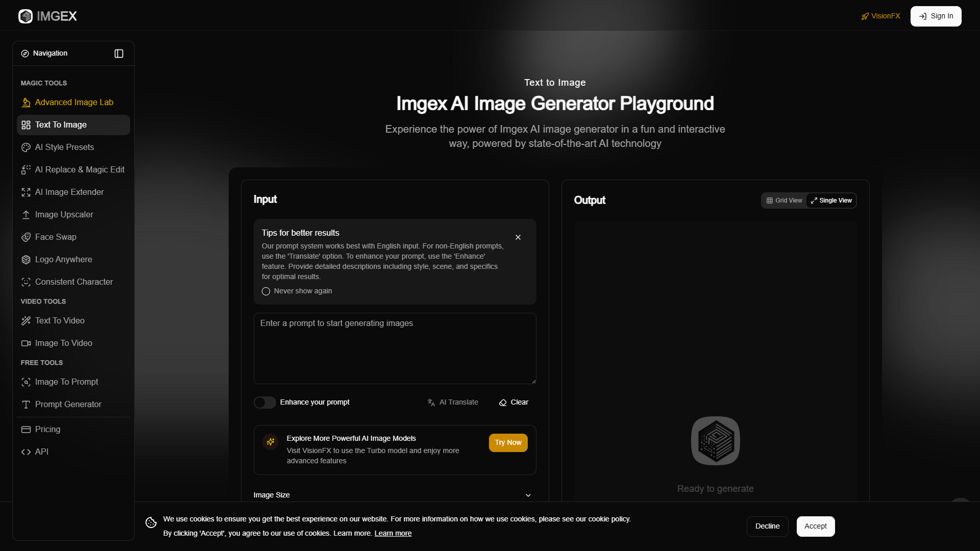Open Logo Anywhere tool
The image size is (980, 551).
pyautogui.click(x=73, y=260)
